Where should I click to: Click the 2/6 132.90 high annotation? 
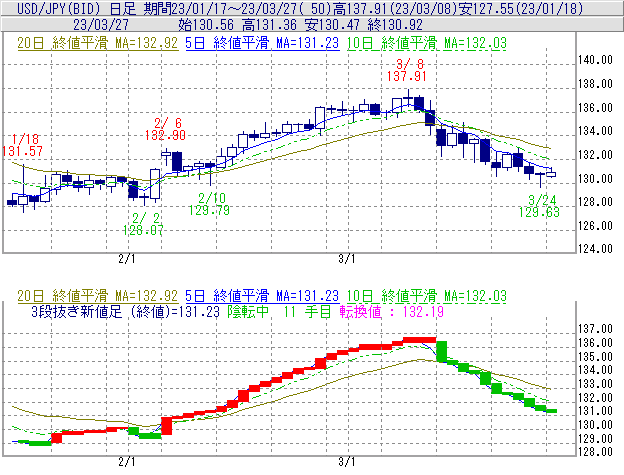point(165,129)
